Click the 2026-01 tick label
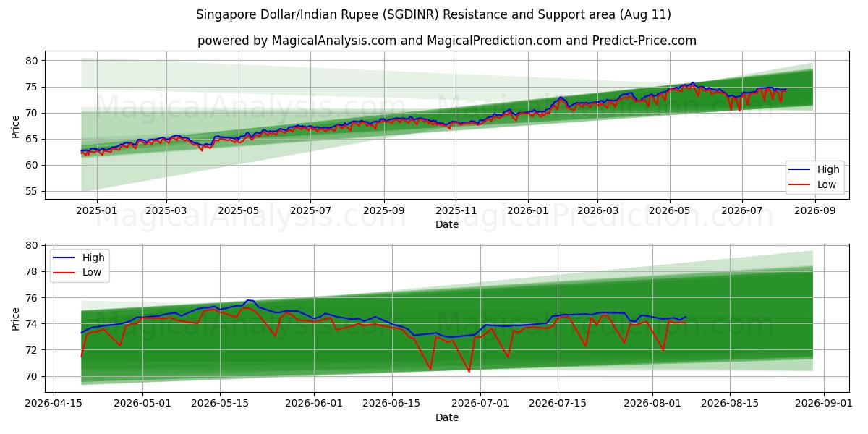Viewport: 868px width, 434px height. tap(528, 210)
